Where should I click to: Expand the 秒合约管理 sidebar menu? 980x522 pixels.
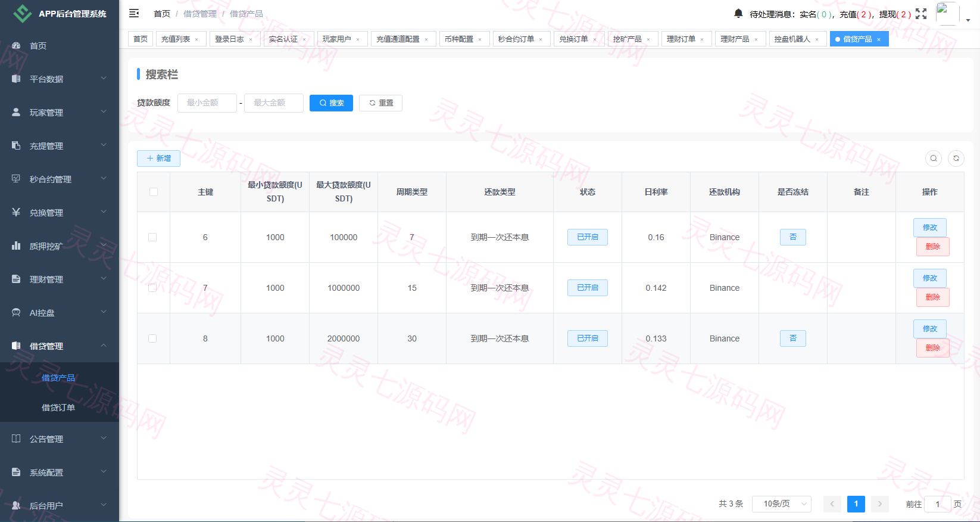pos(60,179)
